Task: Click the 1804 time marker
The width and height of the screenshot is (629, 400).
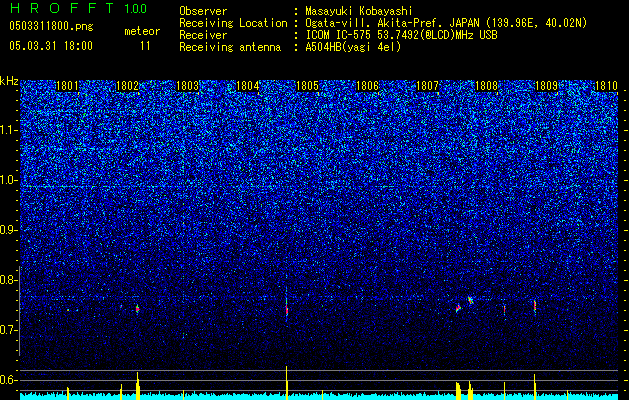Action: click(x=248, y=86)
